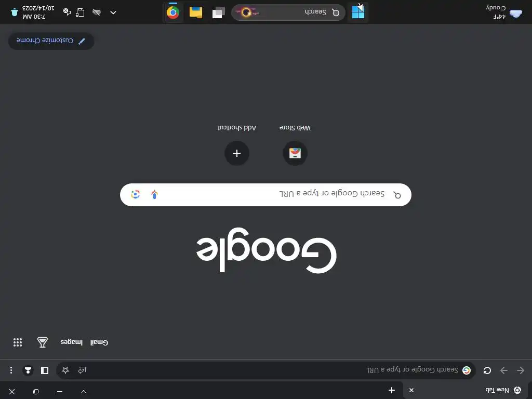Image resolution: width=532 pixels, height=399 pixels.
Task: Open the Gmail link
Action: pyautogui.click(x=99, y=342)
